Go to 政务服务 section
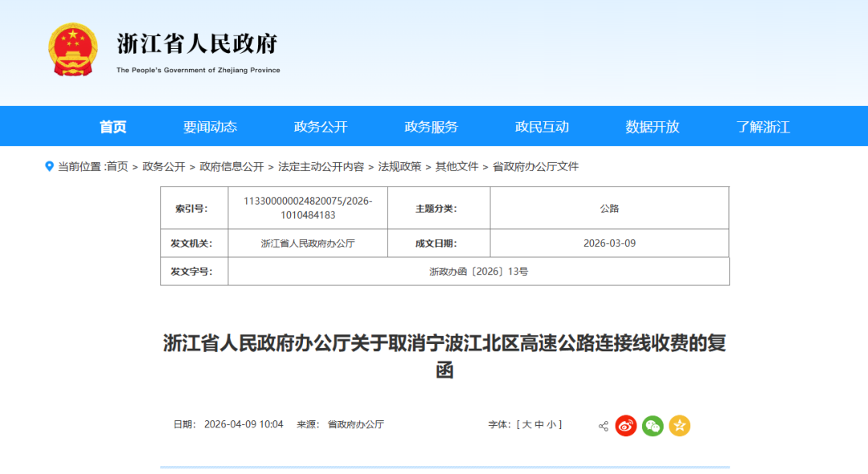The height and width of the screenshot is (474, 868). point(431,126)
